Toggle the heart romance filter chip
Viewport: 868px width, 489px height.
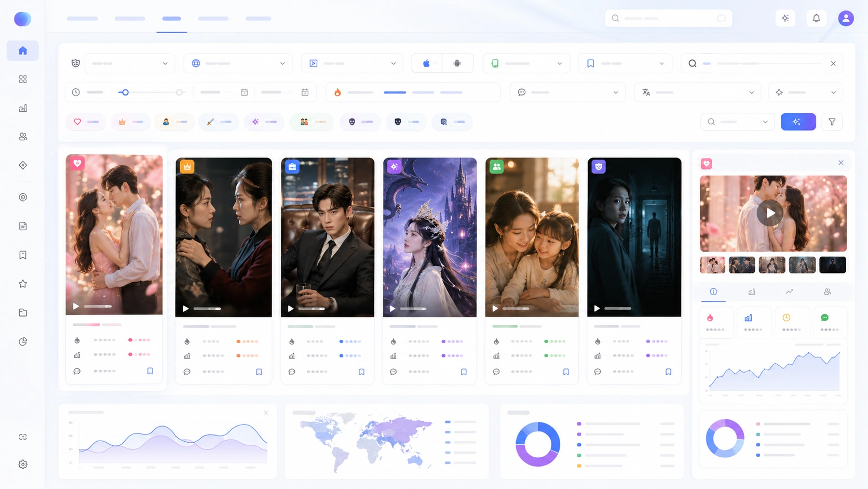click(86, 122)
